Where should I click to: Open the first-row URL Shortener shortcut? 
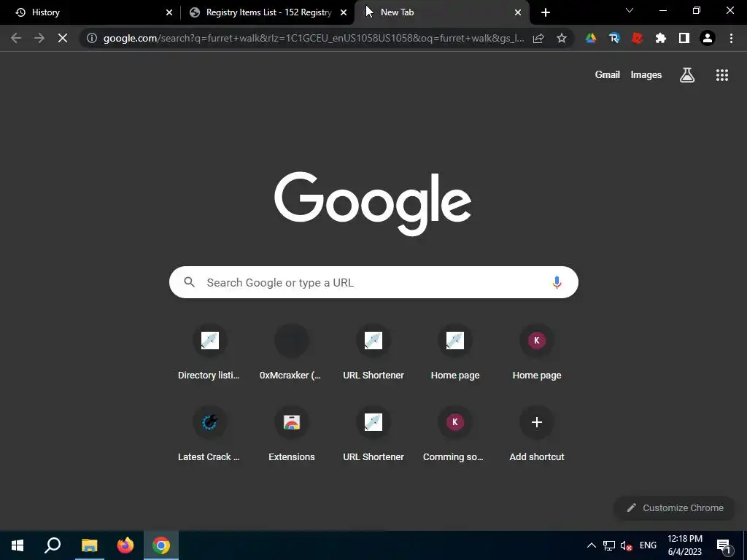pos(373,354)
